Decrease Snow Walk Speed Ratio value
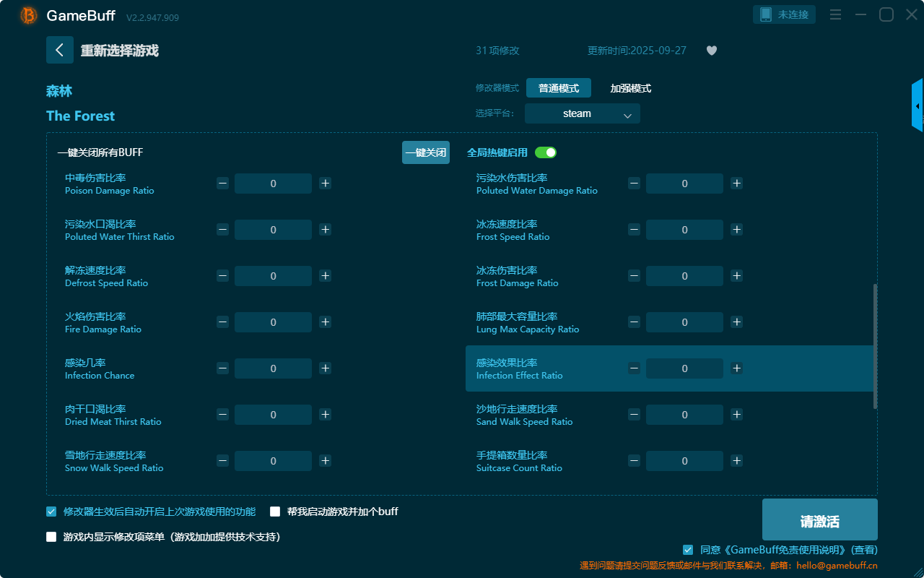Image resolution: width=924 pixels, height=578 pixels. pyautogui.click(x=222, y=461)
